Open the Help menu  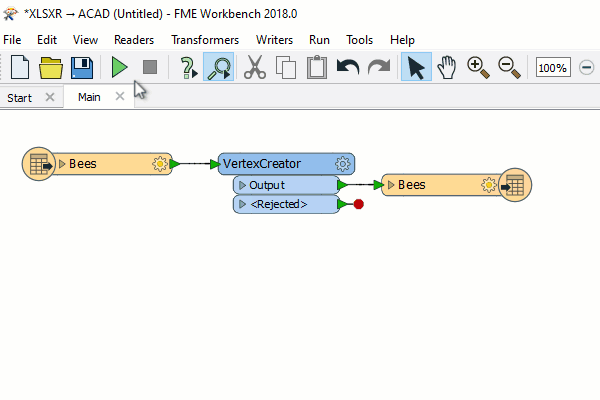[x=402, y=40]
